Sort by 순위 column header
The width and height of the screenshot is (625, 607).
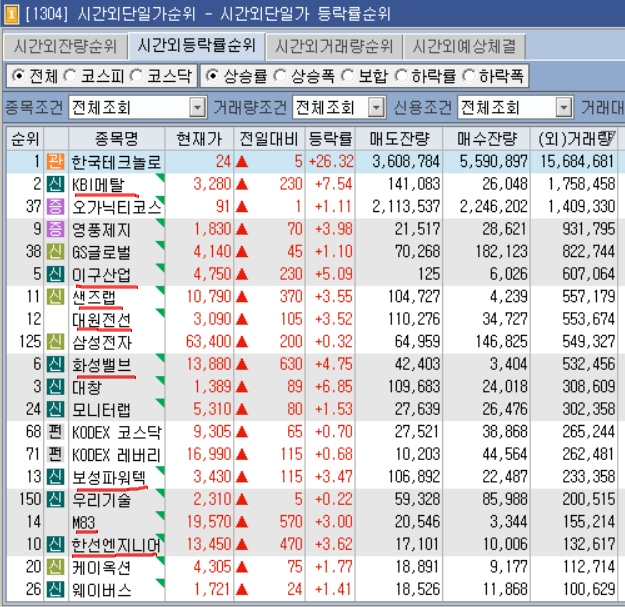tap(25, 139)
